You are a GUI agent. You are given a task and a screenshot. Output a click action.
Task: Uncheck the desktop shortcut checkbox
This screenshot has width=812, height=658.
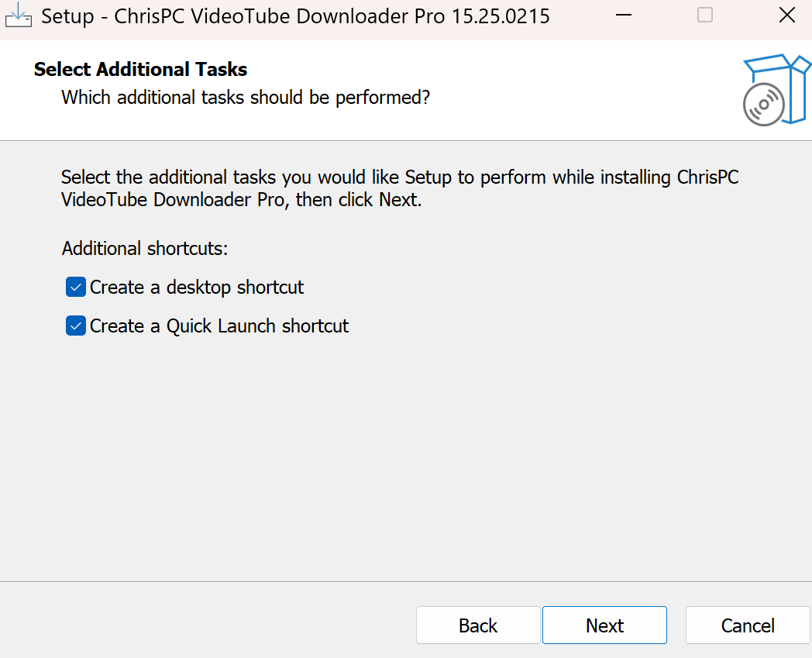(x=75, y=288)
